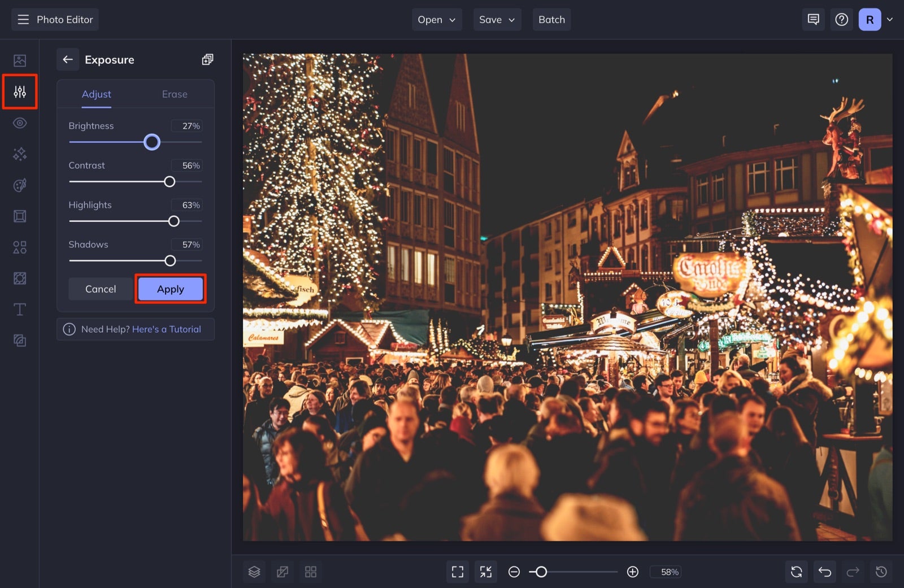Open the Frames tool in sidebar
Image resolution: width=904 pixels, height=588 pixels.
tap(20, 216)
